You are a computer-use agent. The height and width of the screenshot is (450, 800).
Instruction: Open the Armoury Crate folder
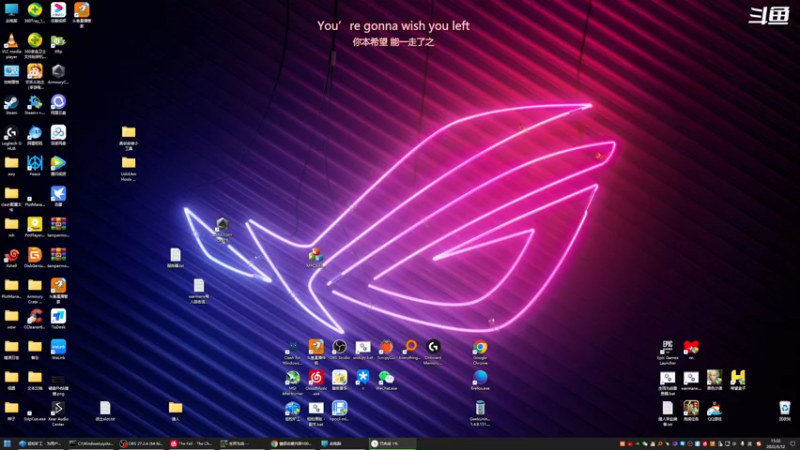35,291
